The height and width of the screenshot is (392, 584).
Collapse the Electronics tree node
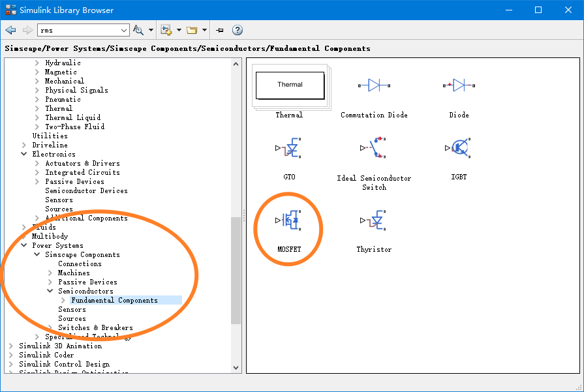click(24, 154)
